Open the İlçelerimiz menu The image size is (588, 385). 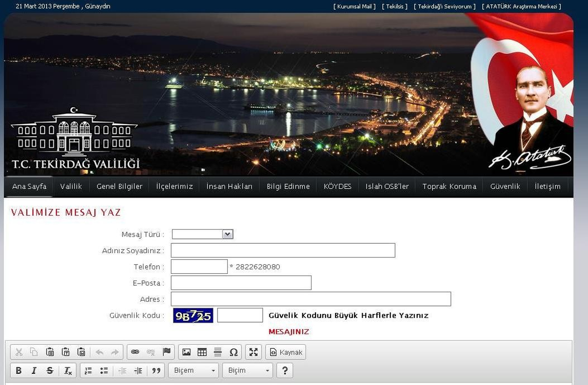coord(174,186)
